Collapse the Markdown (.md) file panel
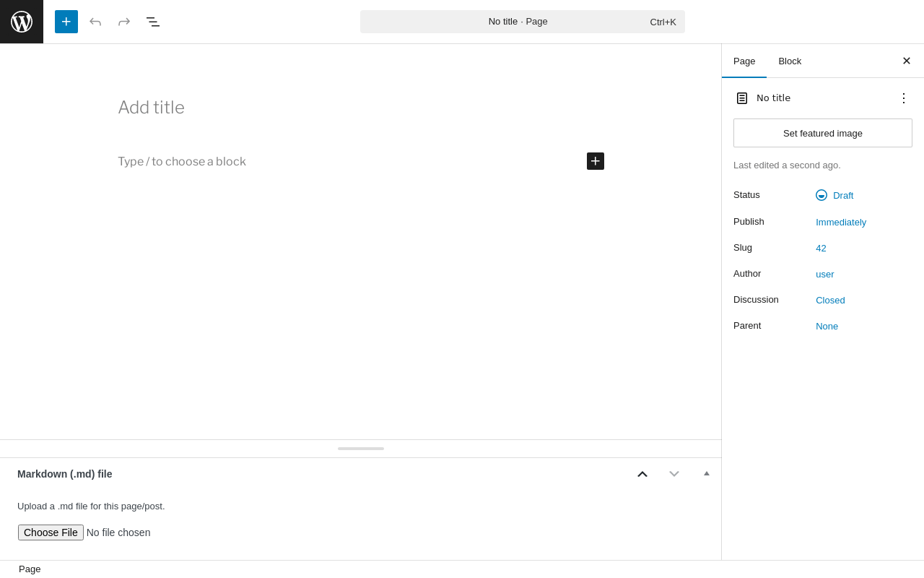Viewport: 924px width, 578px height. coord(707,474)
